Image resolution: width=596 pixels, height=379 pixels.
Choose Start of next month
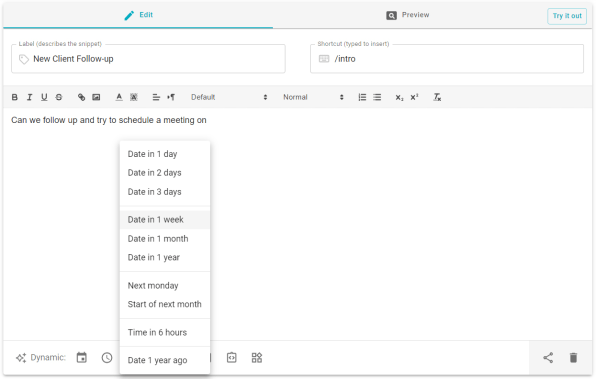click(x=165, y=304)
